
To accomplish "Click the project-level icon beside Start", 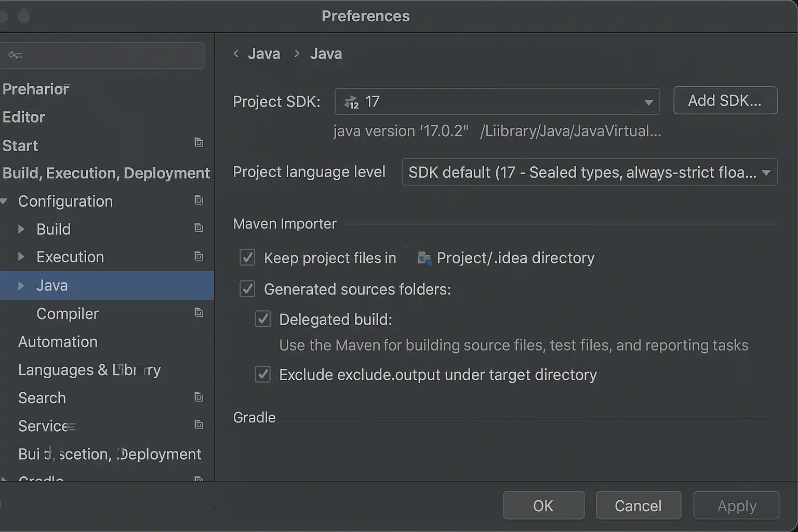I will (198, 142).
